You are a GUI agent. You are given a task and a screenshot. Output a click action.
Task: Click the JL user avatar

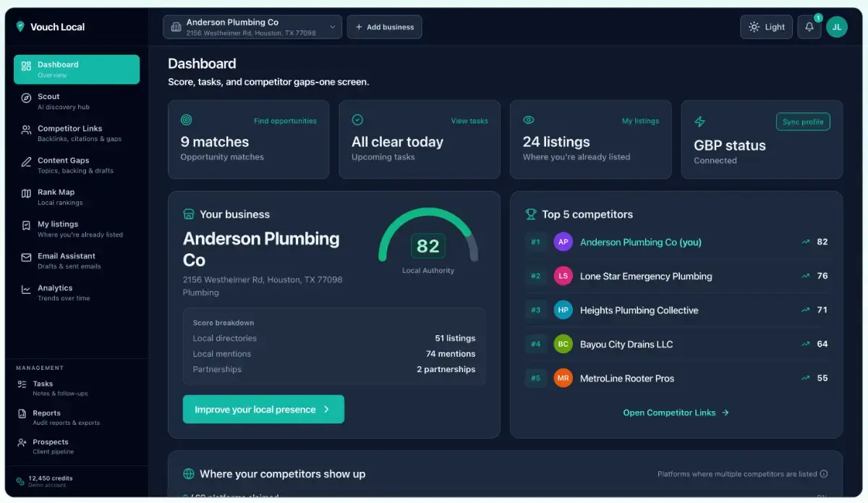[x=837, y=27]
